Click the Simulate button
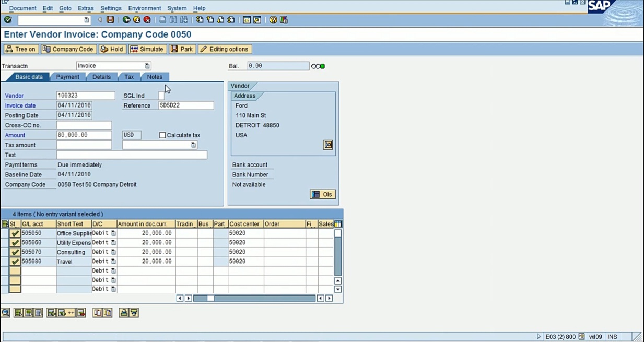This screenshot has width=644, height=342. [147, 49]
